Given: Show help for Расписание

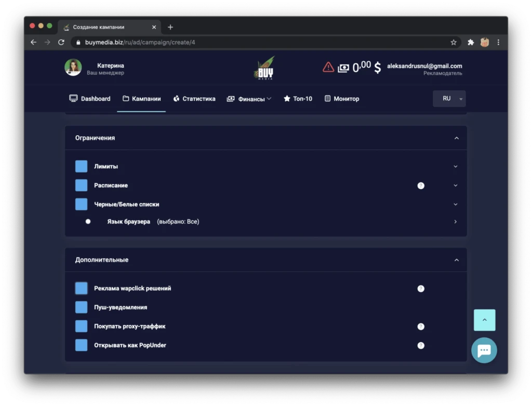Looking at the screenshot, I should coord(421,186).
